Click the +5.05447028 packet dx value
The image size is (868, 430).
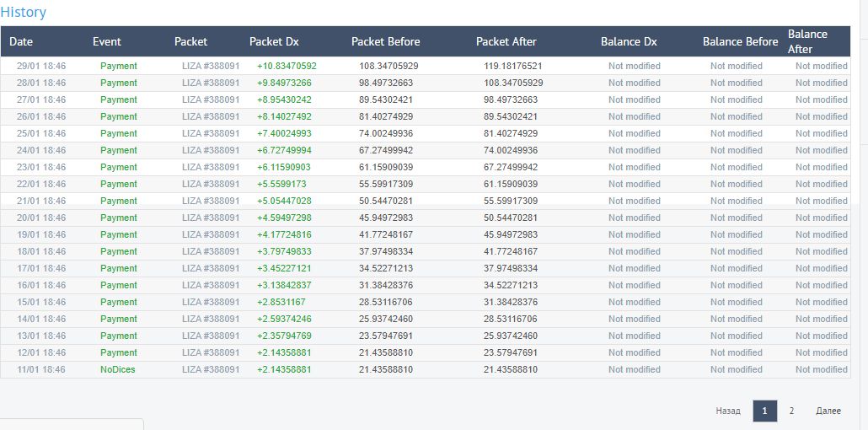coord(284,201)
